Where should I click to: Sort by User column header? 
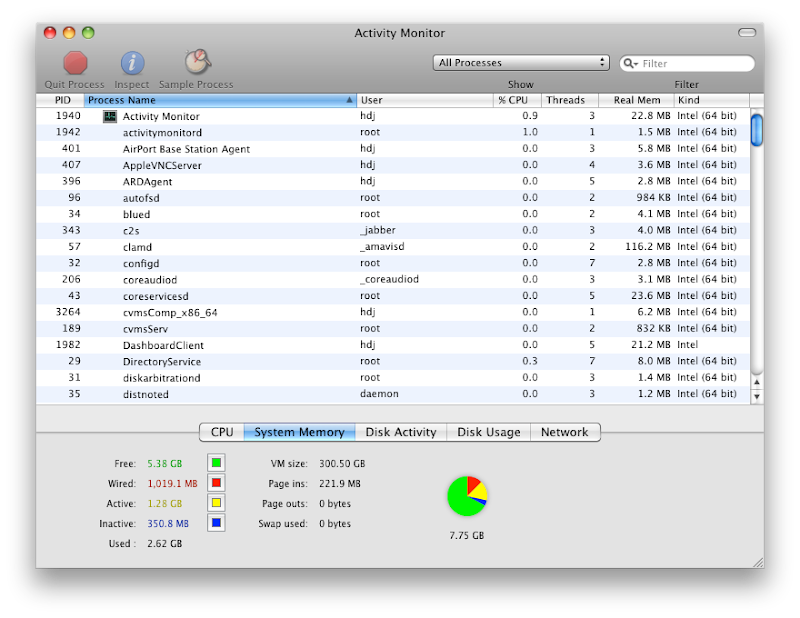click(424, 100)
